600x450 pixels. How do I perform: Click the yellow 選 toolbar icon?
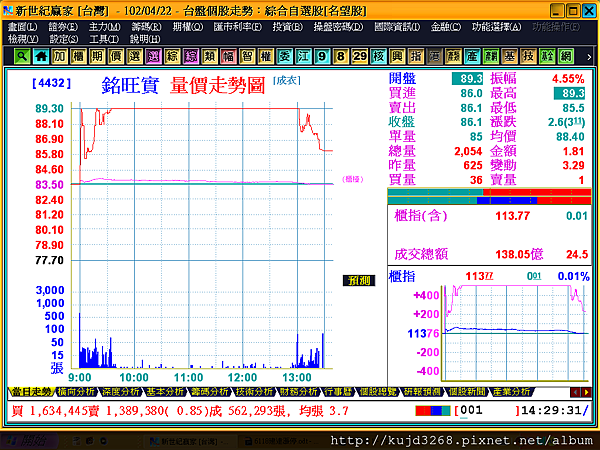134,57
